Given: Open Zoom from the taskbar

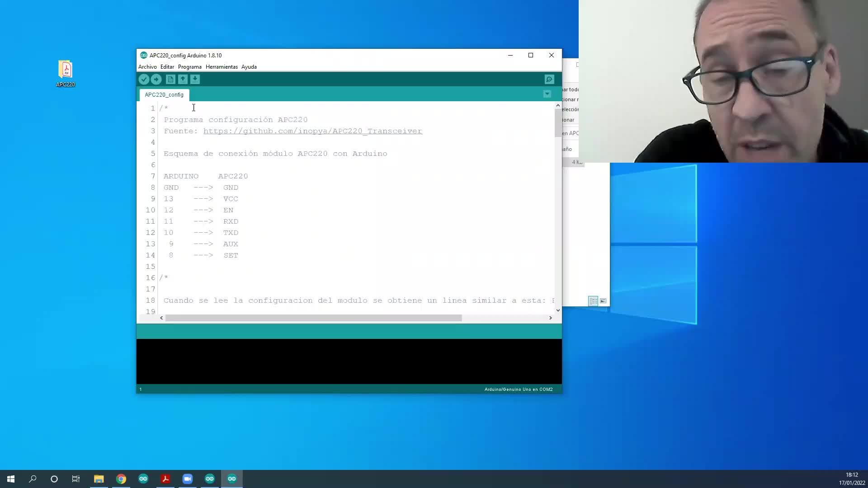Looking at the screenshot, I should pyautogui.click(x=188, y=479).
